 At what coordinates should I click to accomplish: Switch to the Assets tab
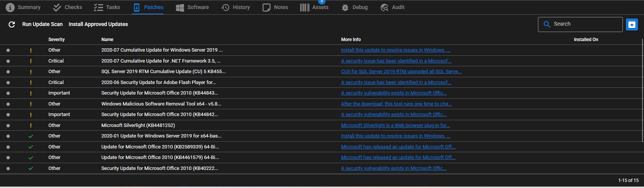314,7
